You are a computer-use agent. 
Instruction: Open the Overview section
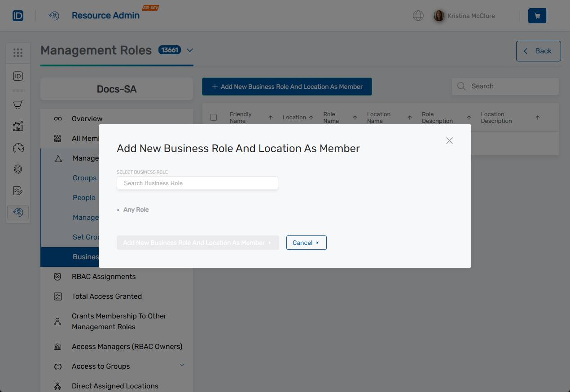pyautogui.click(x=87, y=118)
